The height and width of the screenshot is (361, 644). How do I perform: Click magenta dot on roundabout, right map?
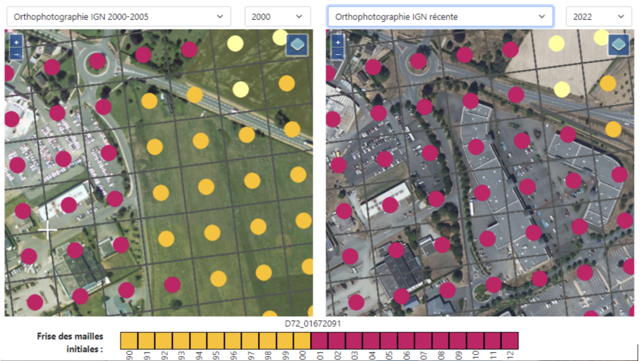418,61
